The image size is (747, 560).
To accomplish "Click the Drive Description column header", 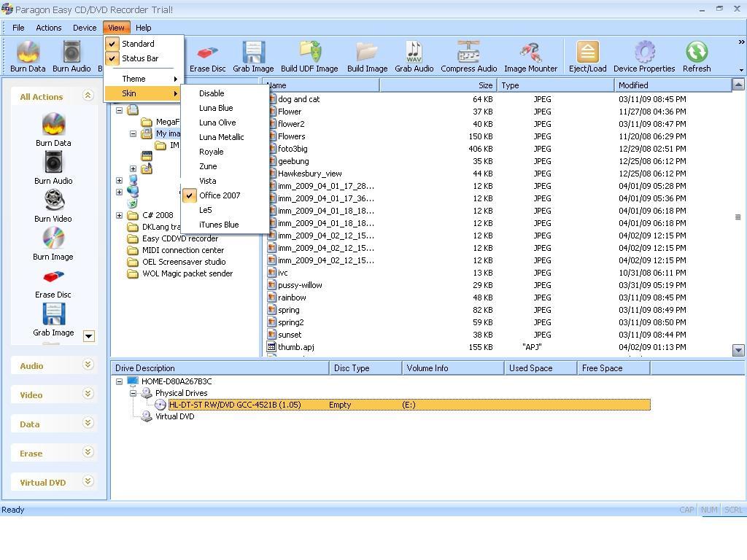I will [220, 368].
